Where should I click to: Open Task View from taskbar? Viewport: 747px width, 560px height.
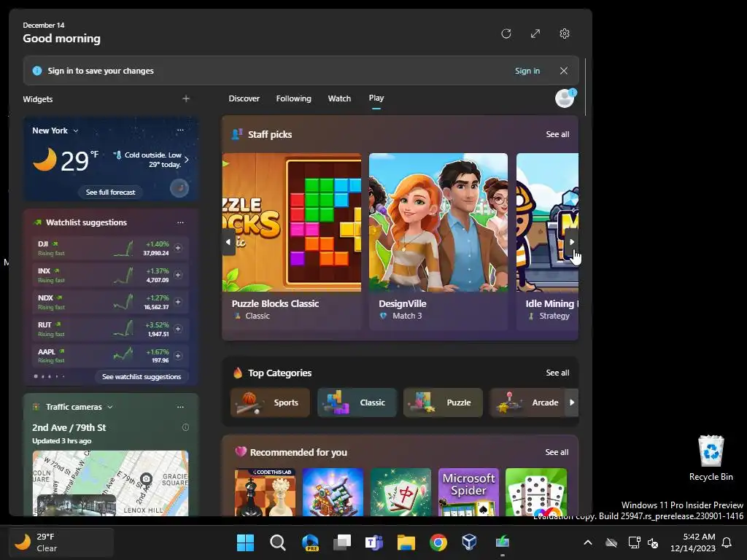tap(342, 542)
